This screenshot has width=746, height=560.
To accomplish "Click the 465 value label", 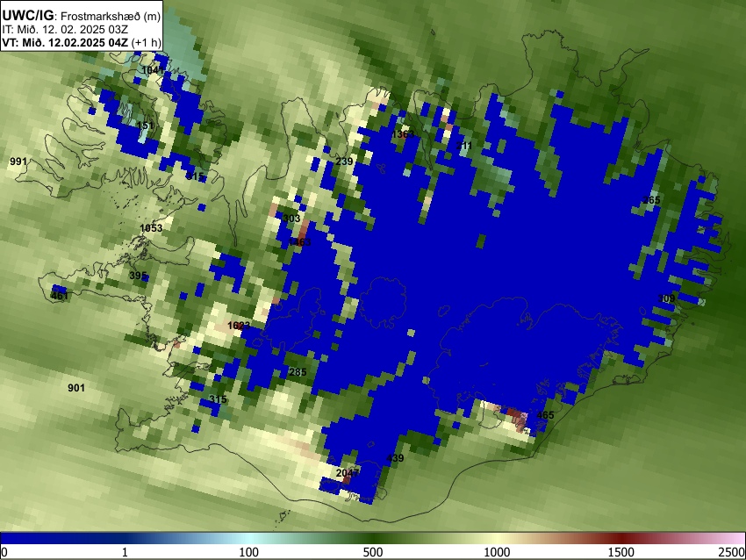I will pyautogui.click(x=545, y=415).
